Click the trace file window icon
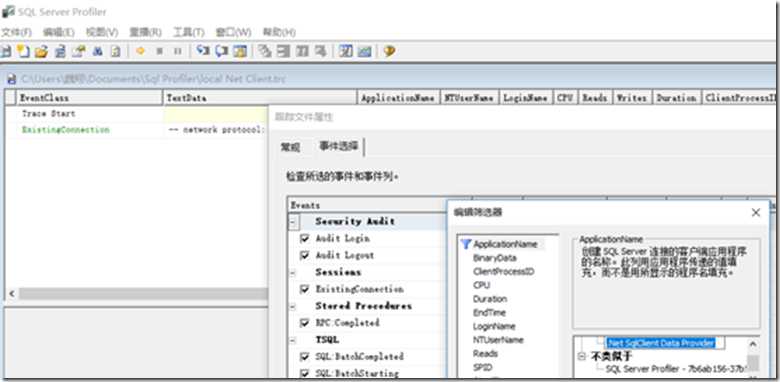Screen dimensions: 780x382 click(12, 79)
